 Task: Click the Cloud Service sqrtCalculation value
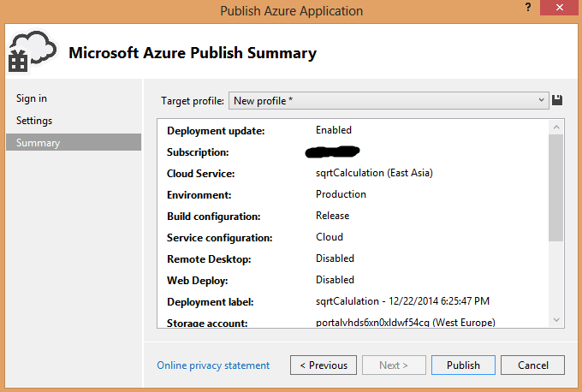(x=374, y=173)
